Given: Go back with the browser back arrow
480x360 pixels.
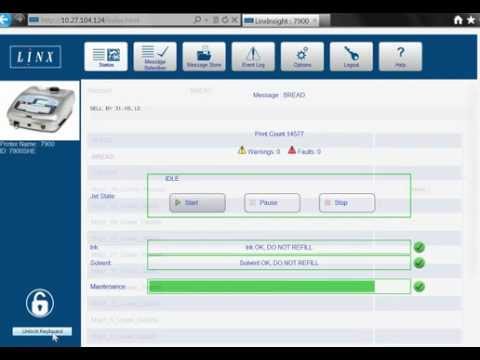Looking at the screenshot, I should click(x=5, y=20).
